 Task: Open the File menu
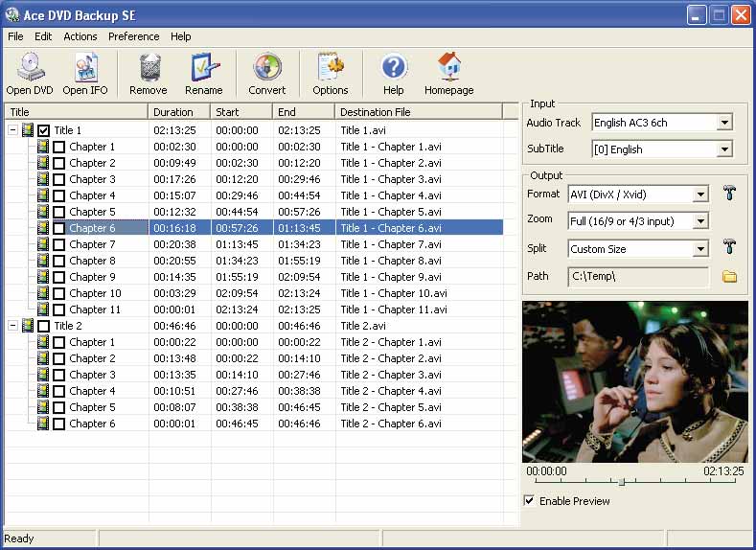click(x=15, y=36)
